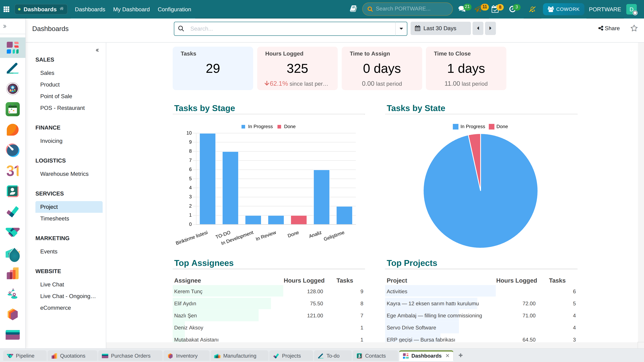Open the Dashboards app icon in sidebar
Viewport: 644px width, 362px height.
pos(12,48)
